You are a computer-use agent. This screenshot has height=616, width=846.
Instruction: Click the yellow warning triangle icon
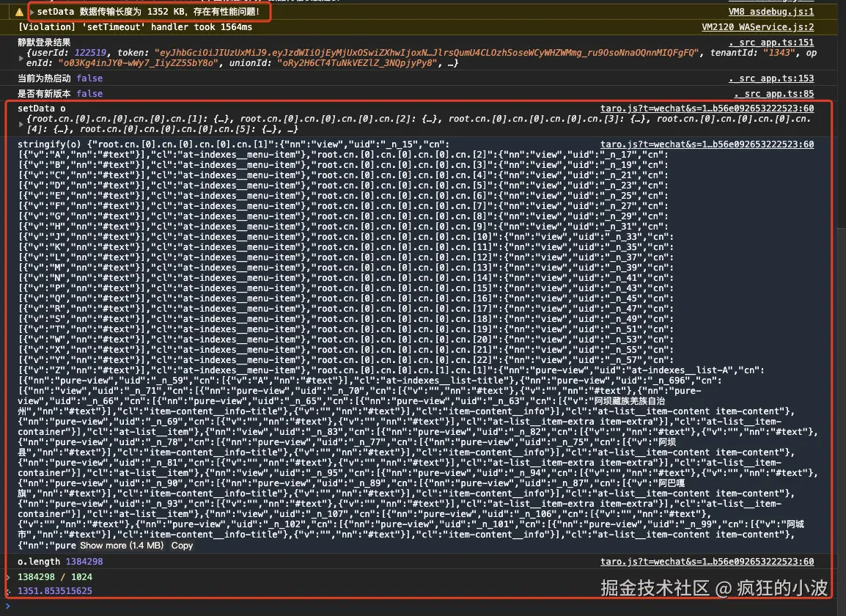[x=18, y=12]
